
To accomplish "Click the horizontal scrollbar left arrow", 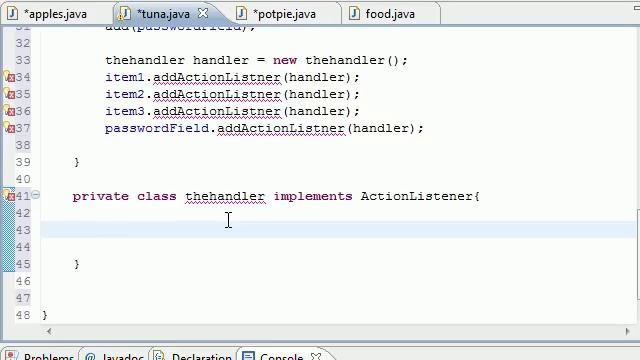I will [x=49, y=331].
